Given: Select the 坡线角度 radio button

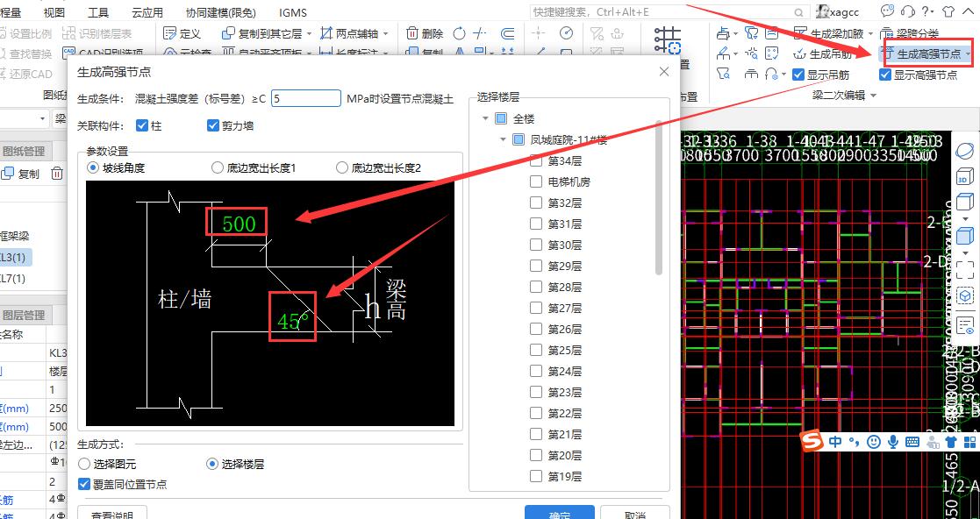Looking at the screenshot, I should 92,167.
